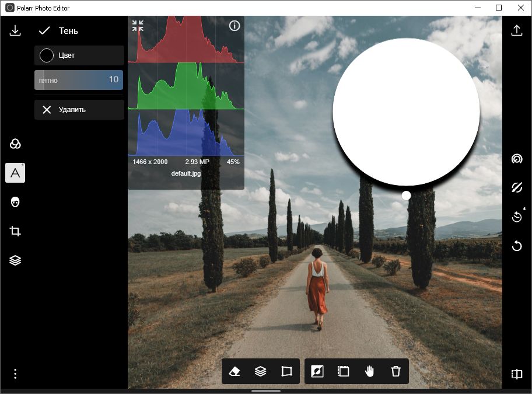Click the 2.93 MP resolution text
Viewport: 532px width, 394px height.
pos(197,162)
